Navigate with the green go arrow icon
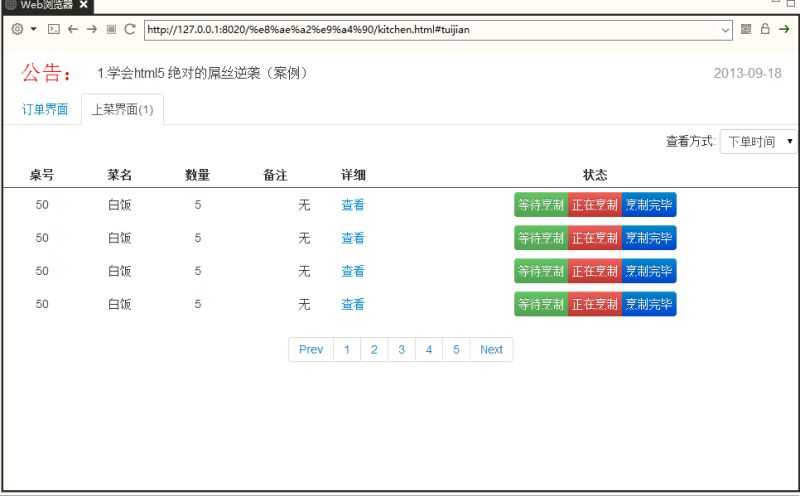 [x=784, y=29]
